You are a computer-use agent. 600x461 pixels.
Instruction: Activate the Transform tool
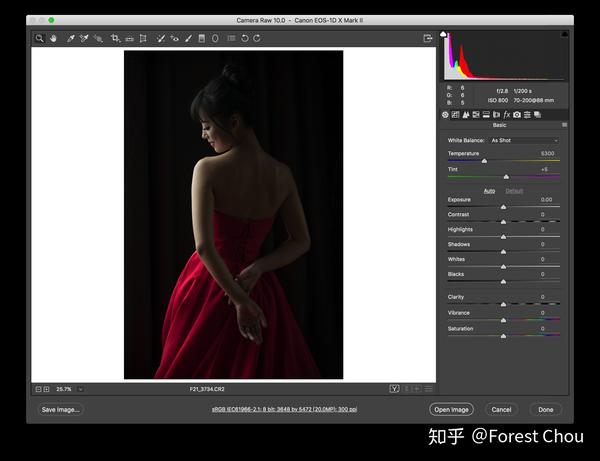coord(143,38)
